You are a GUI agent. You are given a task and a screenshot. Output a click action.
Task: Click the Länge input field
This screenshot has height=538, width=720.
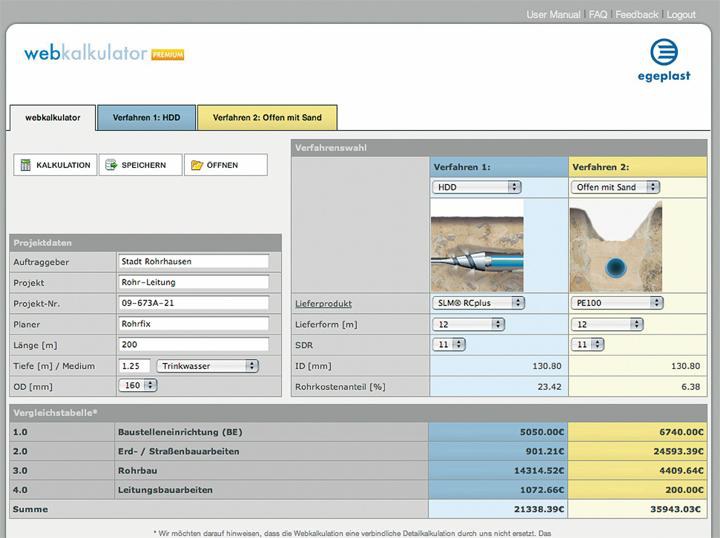193,345
